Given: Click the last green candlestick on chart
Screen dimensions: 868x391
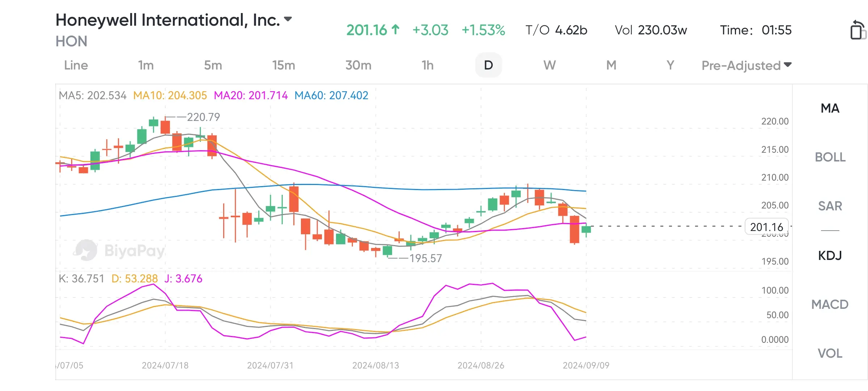Looking at the screenshot, I should coord(586,230).
